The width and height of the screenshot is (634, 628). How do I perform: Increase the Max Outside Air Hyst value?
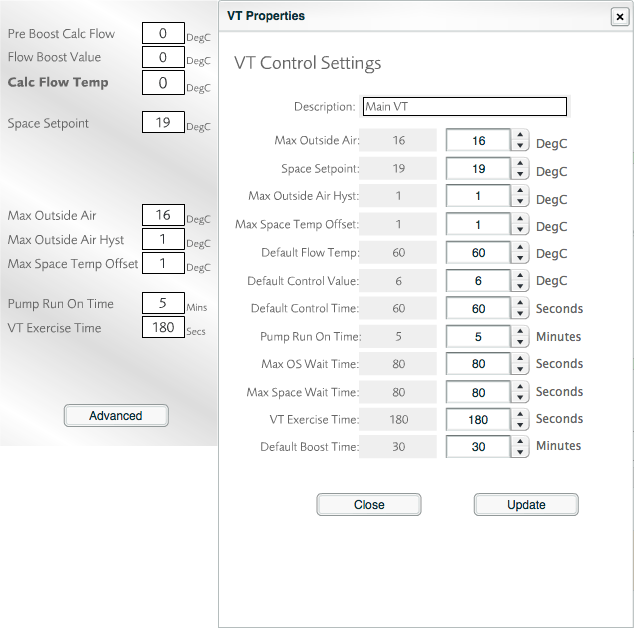point(521,191)
